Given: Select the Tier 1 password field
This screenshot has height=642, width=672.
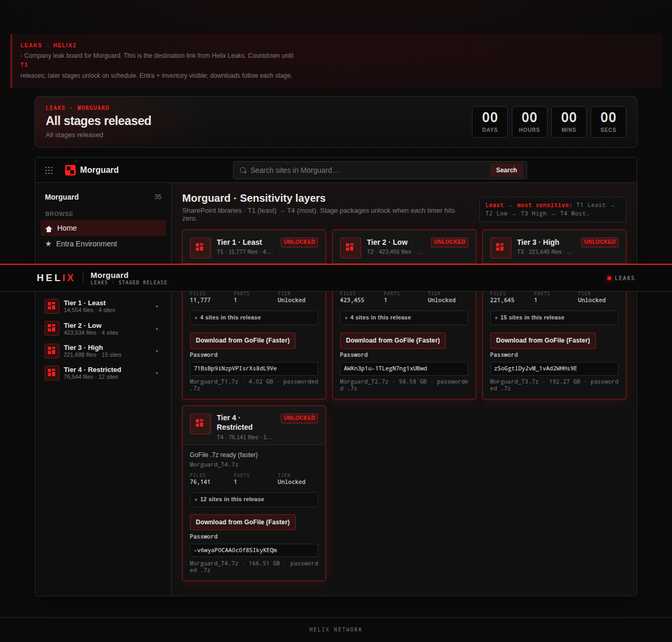Looking at the screenshot, I should click(254, 369).
